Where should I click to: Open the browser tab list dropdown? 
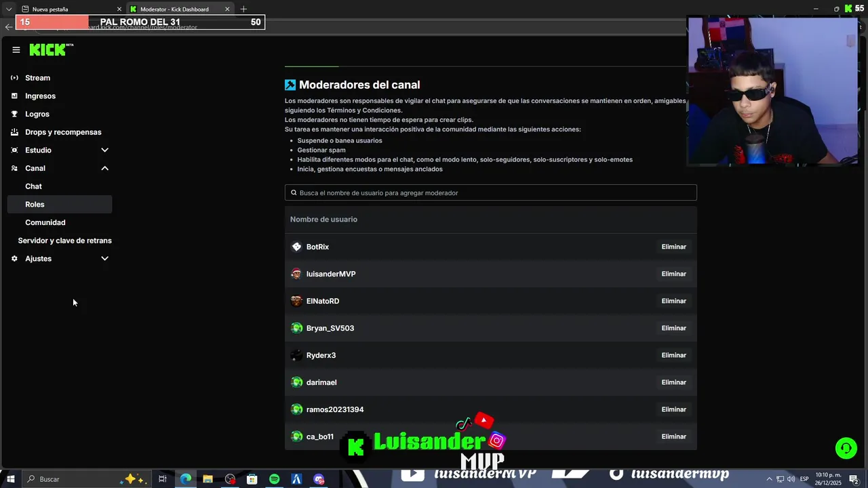[x=9, y=9]
